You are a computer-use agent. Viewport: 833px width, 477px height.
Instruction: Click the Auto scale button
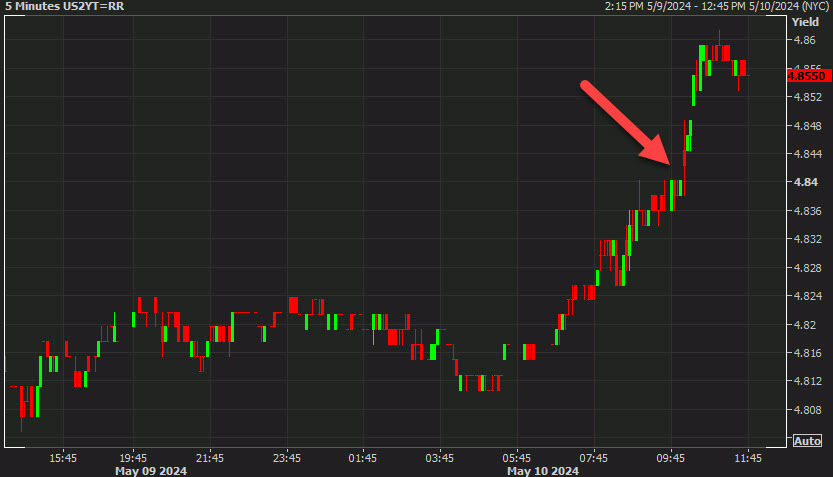pyautogui.click(x=807, y=441)
